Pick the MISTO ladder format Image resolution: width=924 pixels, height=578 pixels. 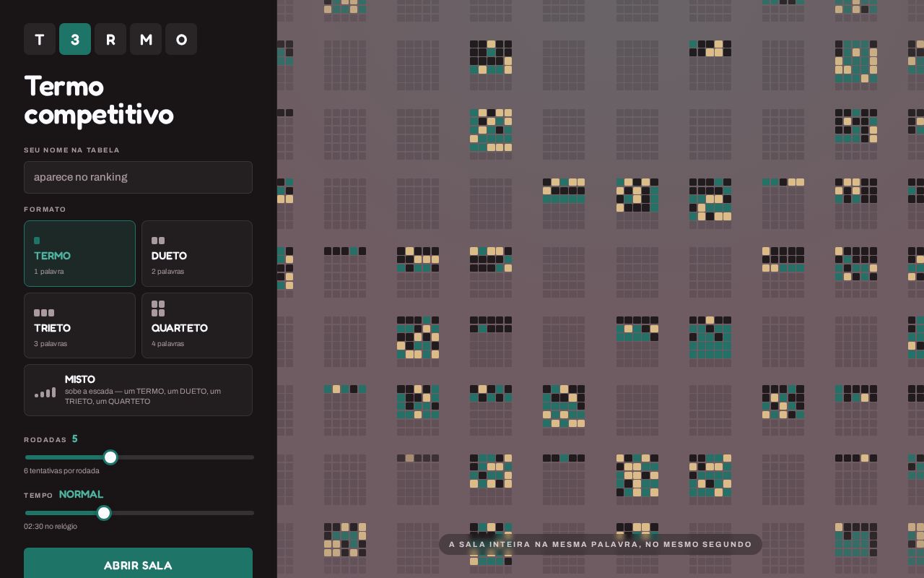(x=138, y=390)
